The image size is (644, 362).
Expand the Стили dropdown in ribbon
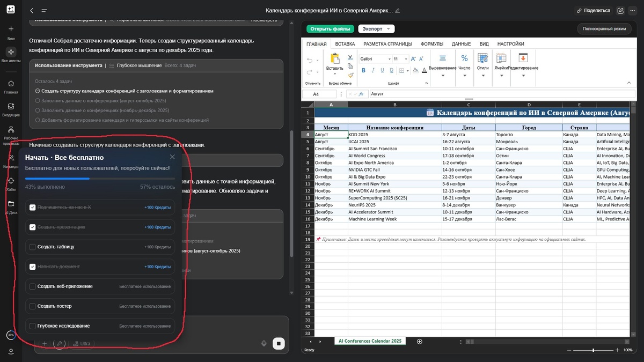pyautogui.click(x=482, y=76)
